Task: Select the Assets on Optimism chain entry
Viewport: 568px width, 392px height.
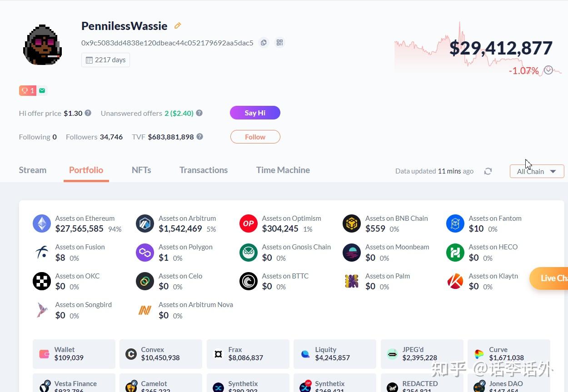Action: (x=280, y=223)
